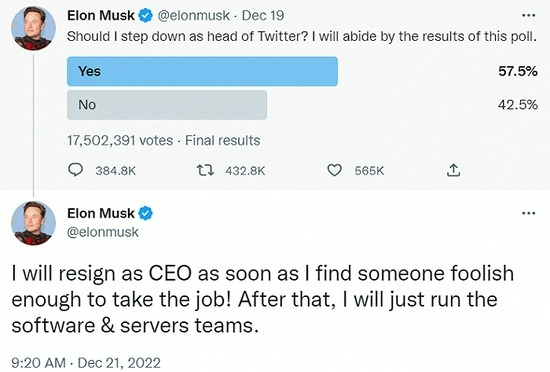Click verified badge beside first Elon Musk name
The image size is (550, 372).
[146, 16]
